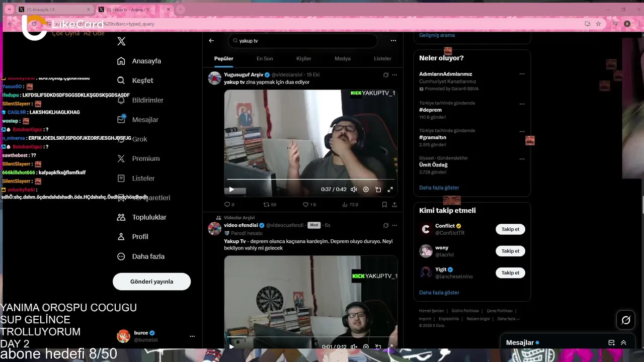Click Gönderi yayınla button
644x362 pixels.
pyautogui.click(x=151, y=282)
